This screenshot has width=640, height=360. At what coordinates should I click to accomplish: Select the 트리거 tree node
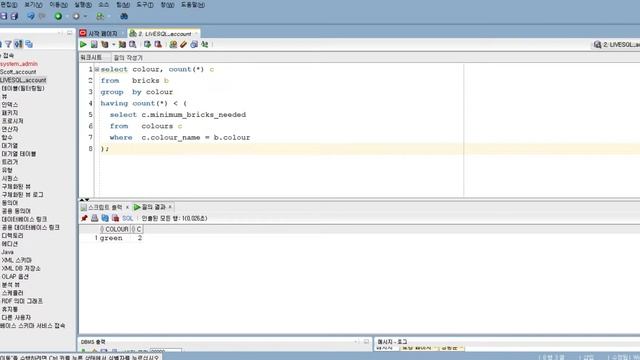9,162
